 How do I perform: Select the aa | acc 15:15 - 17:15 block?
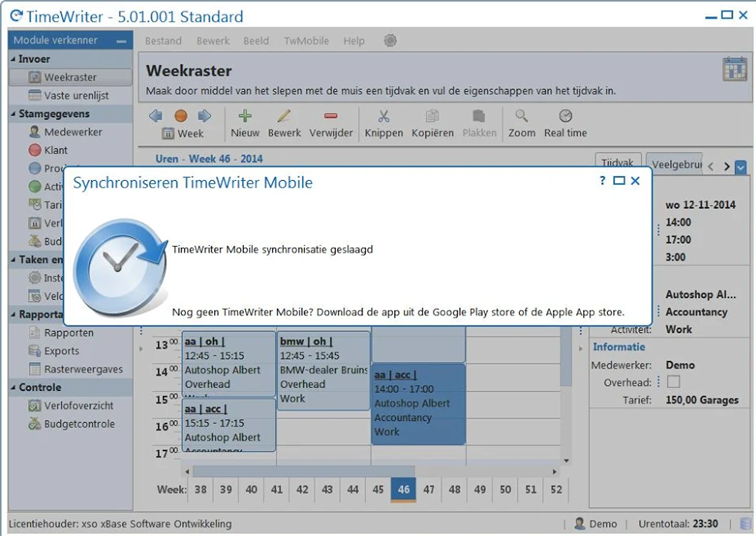(x=229, y=425)
